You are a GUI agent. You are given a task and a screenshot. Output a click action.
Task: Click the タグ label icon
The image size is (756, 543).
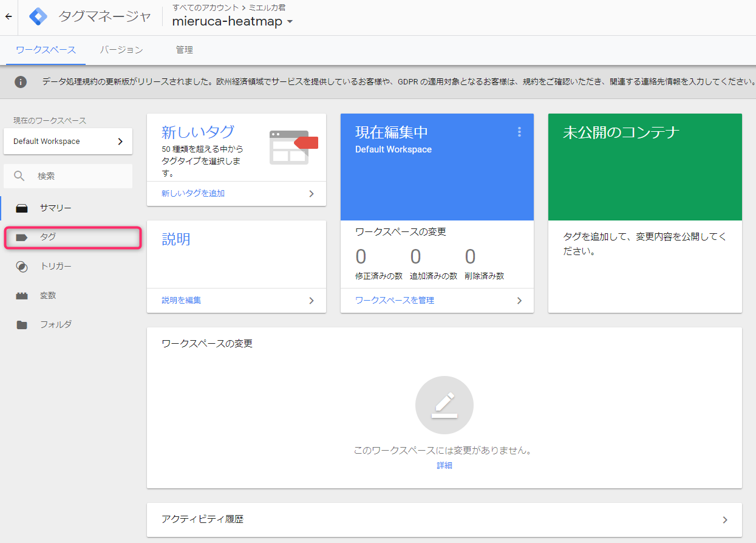click(x=22, y=237)
